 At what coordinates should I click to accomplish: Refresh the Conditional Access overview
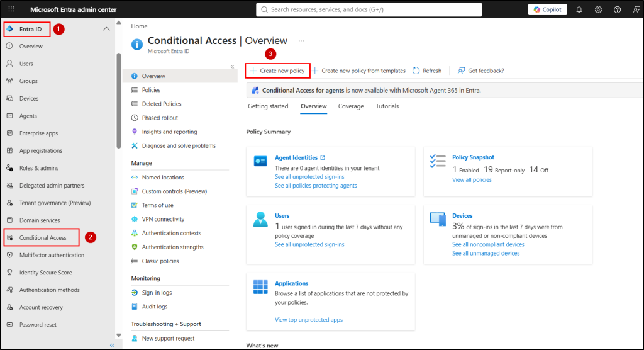tap(427, 71)
